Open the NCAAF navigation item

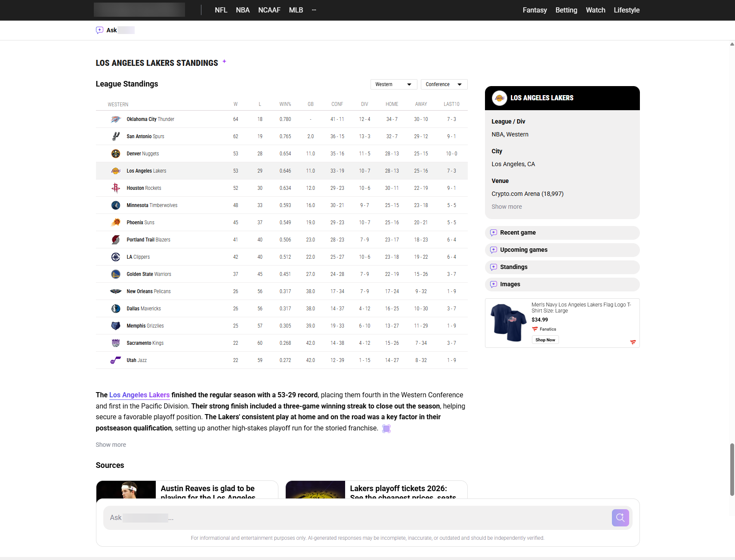coord(269,10)
